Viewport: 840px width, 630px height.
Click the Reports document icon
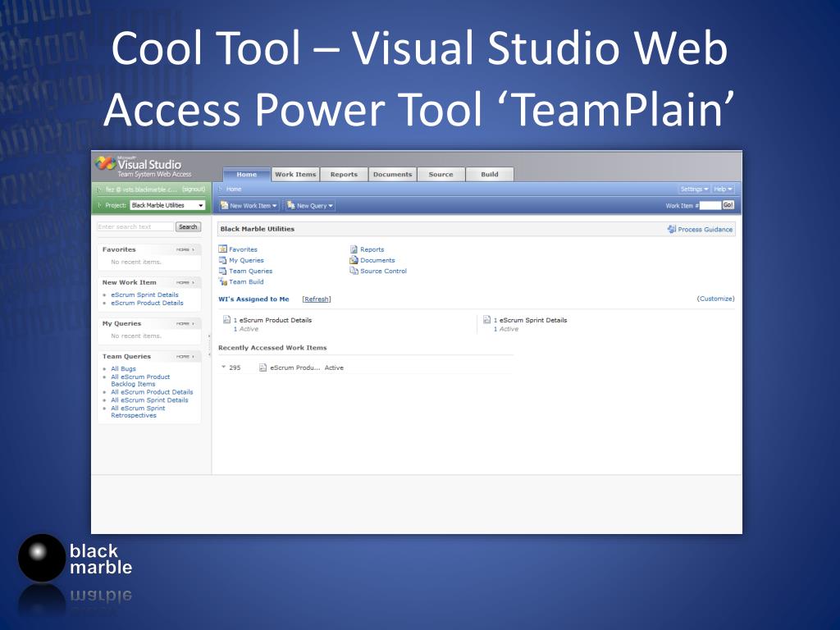click(354, 249)
